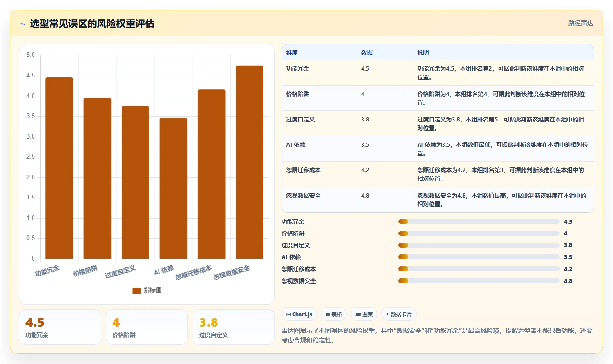Click the 路径雷达 label in the header
The height and width of the screenshot is (364, 613).
(x=580, y=23)
